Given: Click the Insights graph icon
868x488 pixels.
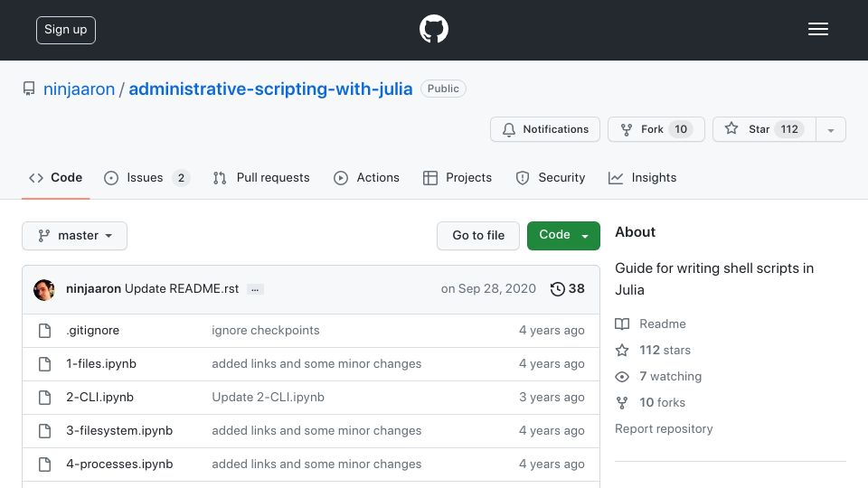Looking at the screenshot, I should point(616,178).
